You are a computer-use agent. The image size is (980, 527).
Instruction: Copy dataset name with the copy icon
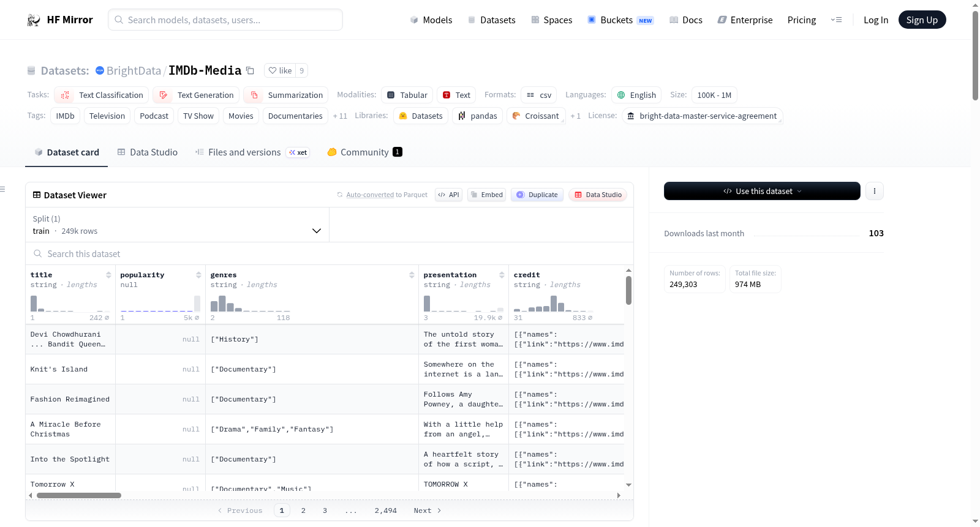[250, 70]
